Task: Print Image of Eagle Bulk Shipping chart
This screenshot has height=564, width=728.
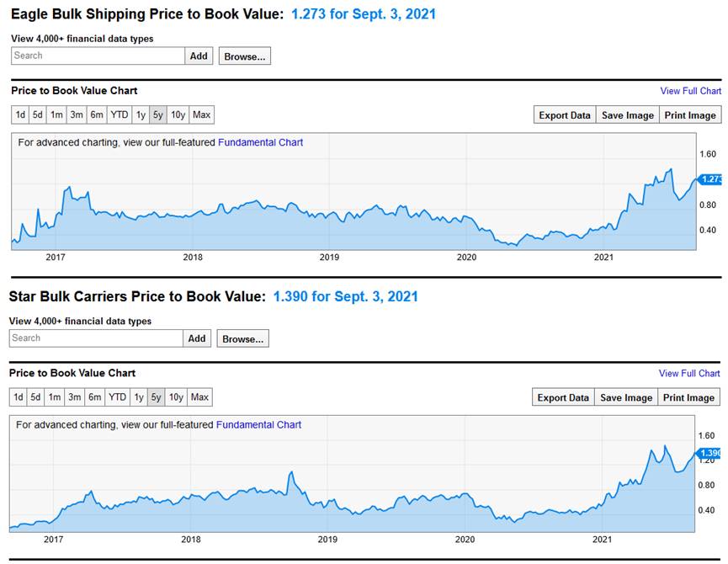Action: (690, 115)
